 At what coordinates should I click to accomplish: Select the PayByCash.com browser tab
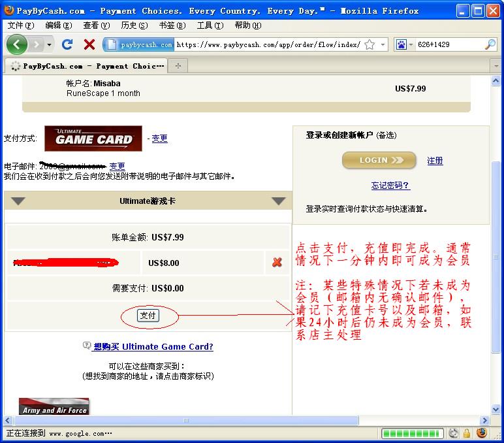click(86, 66)
